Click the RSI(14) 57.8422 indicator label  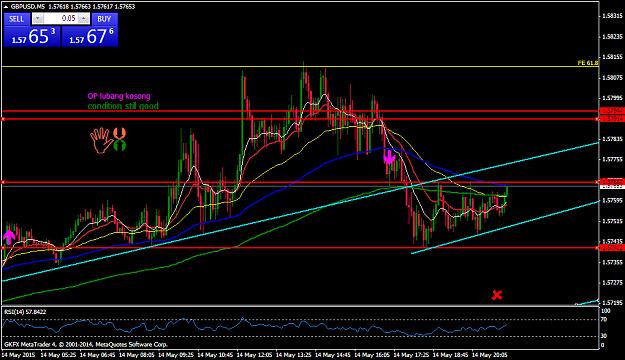[25, 312]
